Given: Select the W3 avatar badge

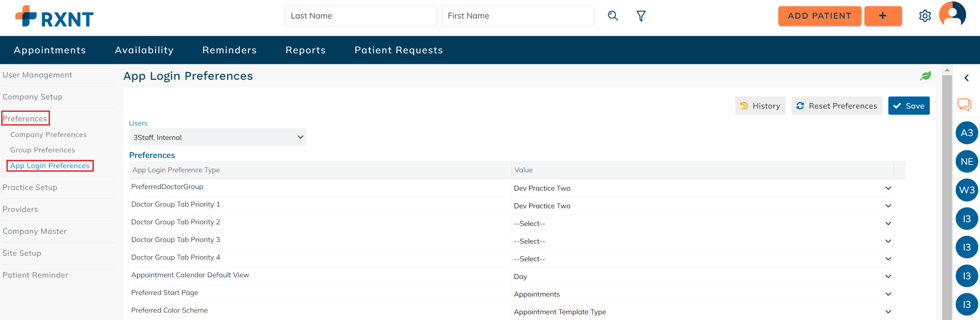Looking at the screenshot, I should 967,190.
